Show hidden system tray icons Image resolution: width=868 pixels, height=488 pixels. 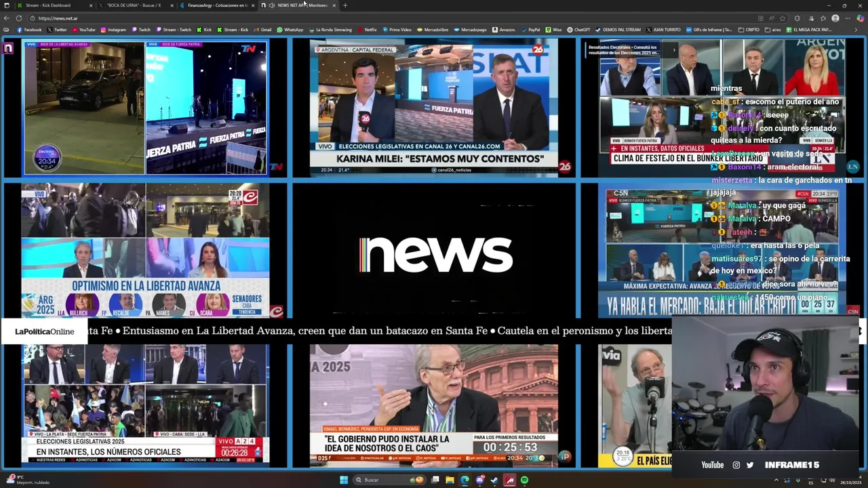(x=776, y=480)
